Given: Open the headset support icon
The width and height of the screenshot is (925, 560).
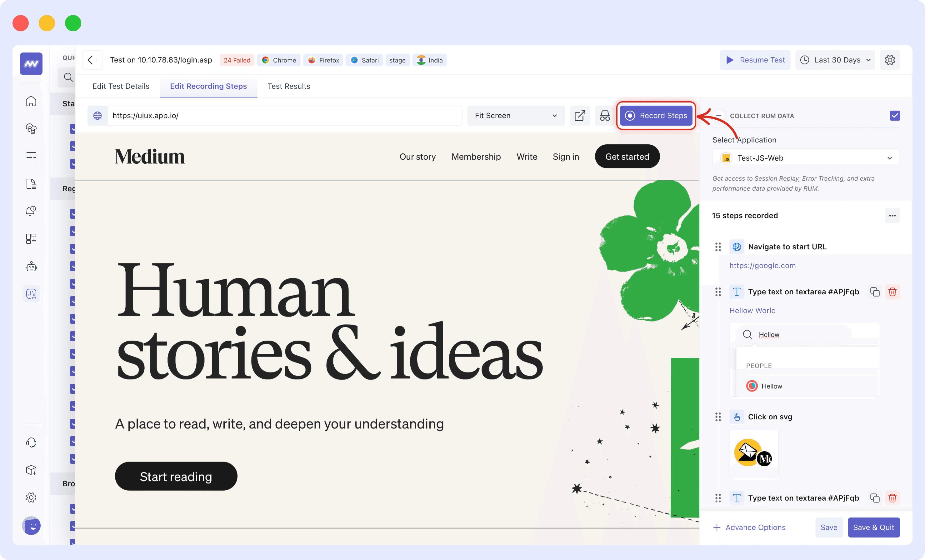Looking at the screenshot, I should coord(31,442).
